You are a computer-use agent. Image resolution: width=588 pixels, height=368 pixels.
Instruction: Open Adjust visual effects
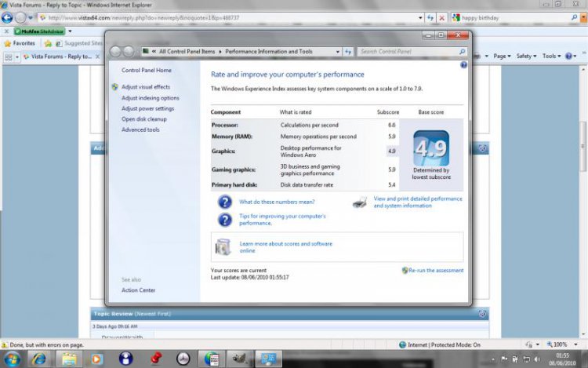click(146, 86)
